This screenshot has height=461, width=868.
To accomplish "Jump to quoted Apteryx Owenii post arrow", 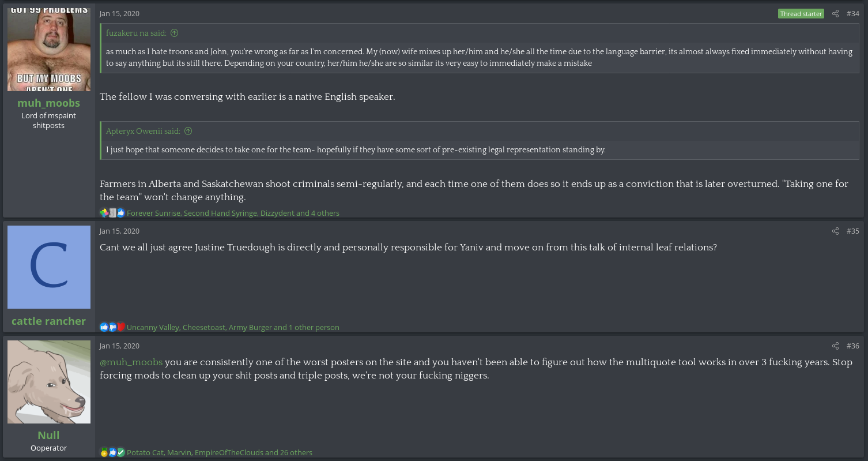I will [188, 132].
